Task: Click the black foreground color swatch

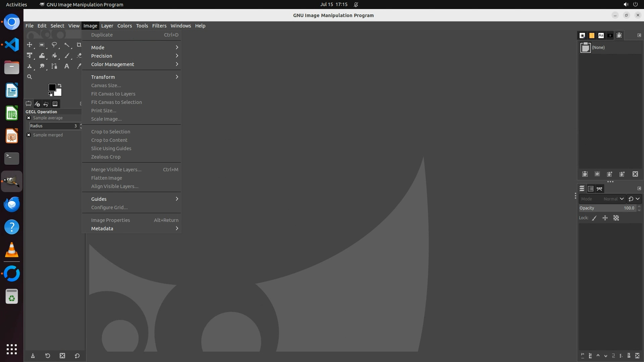Action: 52,87
